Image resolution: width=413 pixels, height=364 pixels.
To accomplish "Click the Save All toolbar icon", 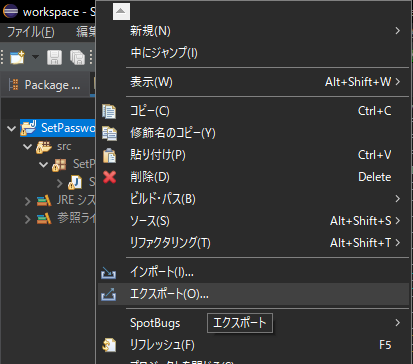I will pos(77,57).
